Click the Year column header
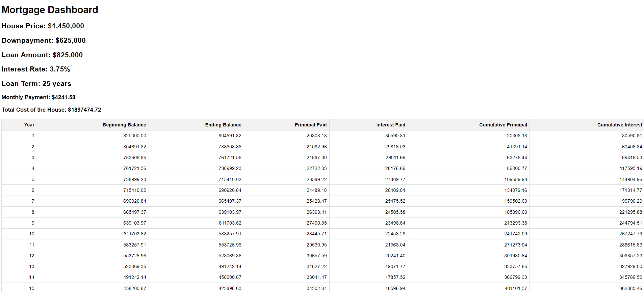Screen dimensions: 644x292 point(29,125)
